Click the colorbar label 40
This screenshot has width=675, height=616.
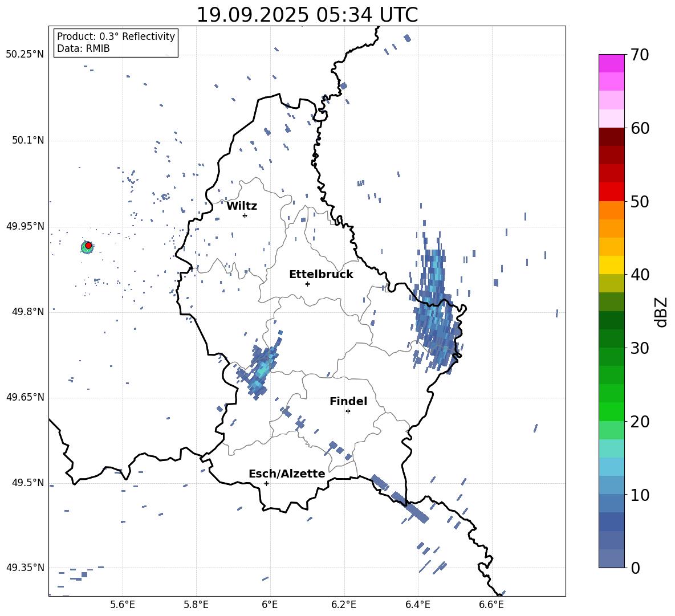640,275
